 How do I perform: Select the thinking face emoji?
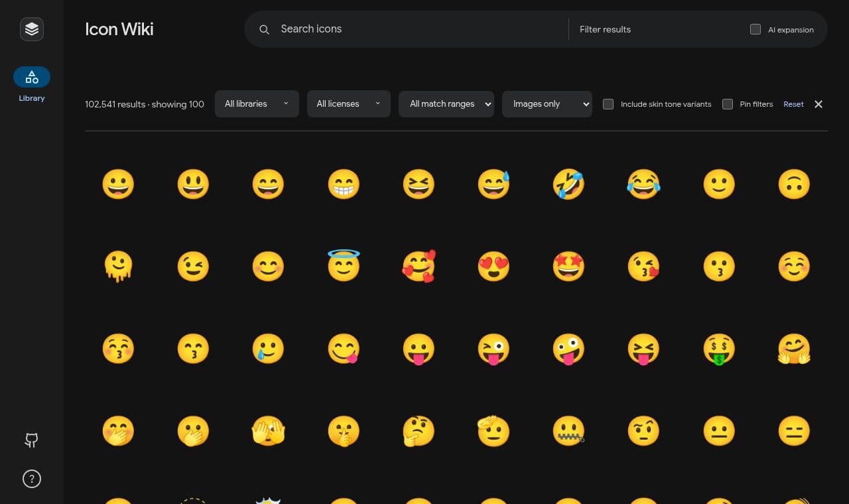[419, 431]
